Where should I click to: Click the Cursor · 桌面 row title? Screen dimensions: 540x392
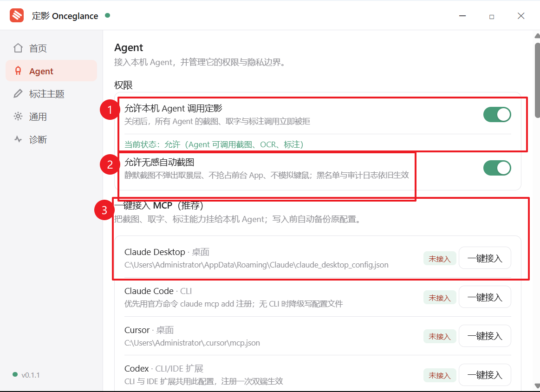coord(149,330)
